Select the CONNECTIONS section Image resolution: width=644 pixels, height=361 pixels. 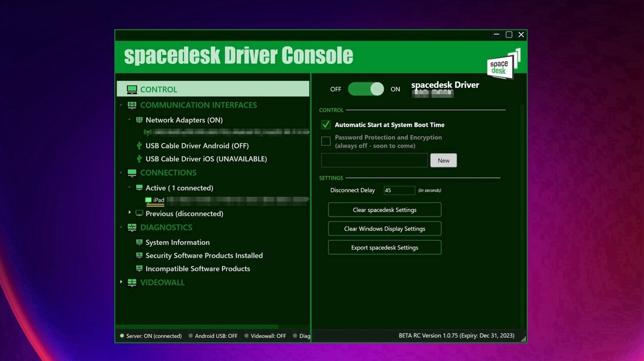coord(168,173)
